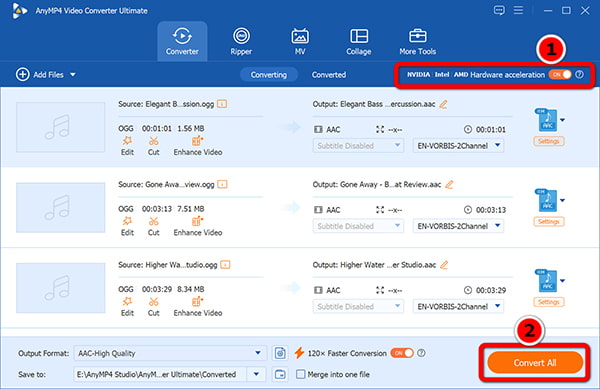Open AAC format icon for Gone Away row
The width and height of the screenshot is (600, 389).
tap(547, 200)
